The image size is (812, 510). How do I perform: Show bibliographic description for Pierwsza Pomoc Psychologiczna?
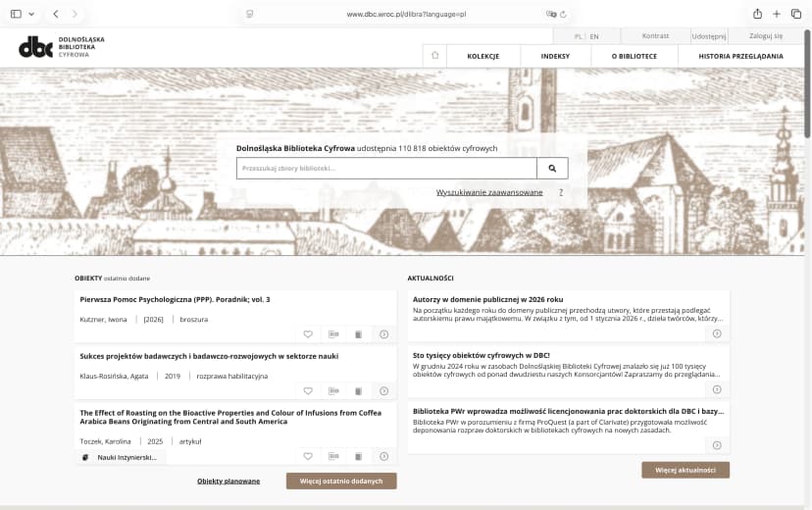333,334
